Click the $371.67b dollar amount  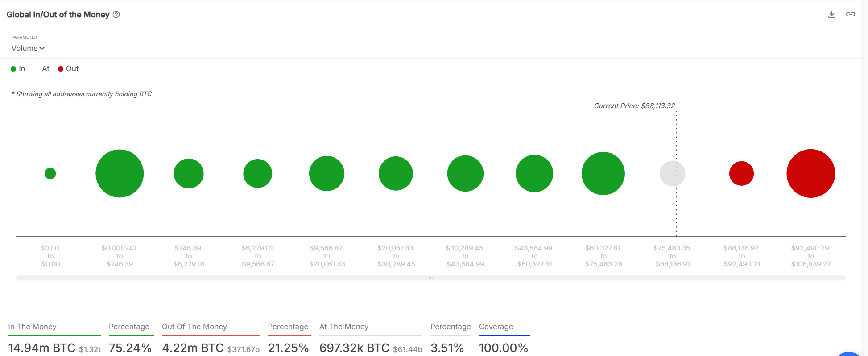coord(244,349)
